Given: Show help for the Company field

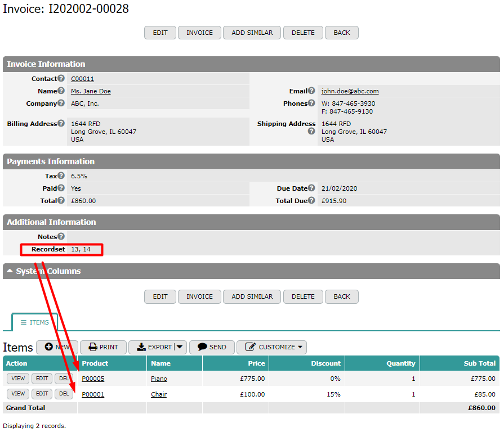Looking at the screenshot, I should click(x=61, y=103).
